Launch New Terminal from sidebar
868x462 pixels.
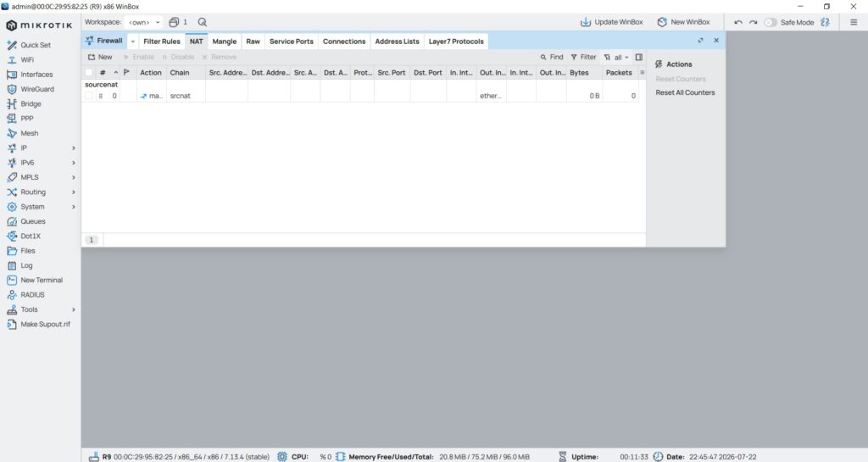(42, 280)
